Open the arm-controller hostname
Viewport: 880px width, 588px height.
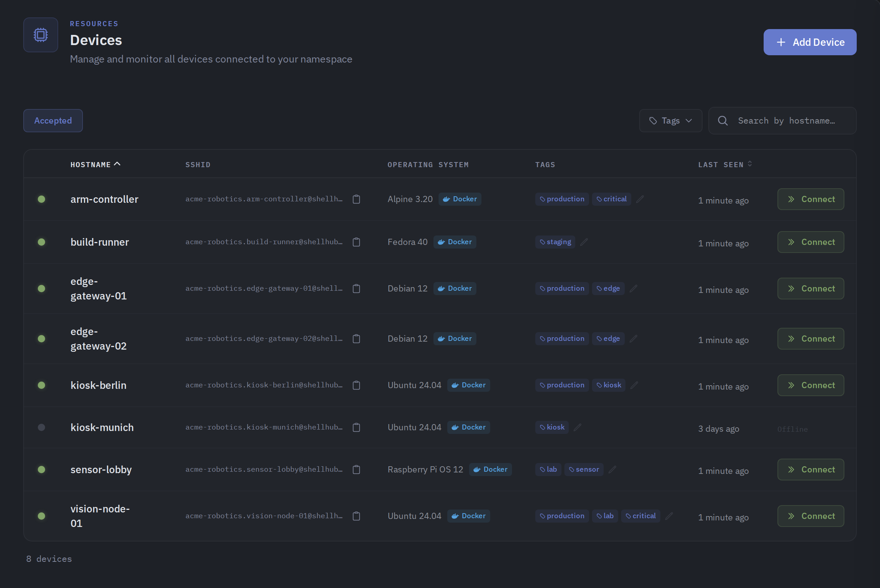point(104,199)
